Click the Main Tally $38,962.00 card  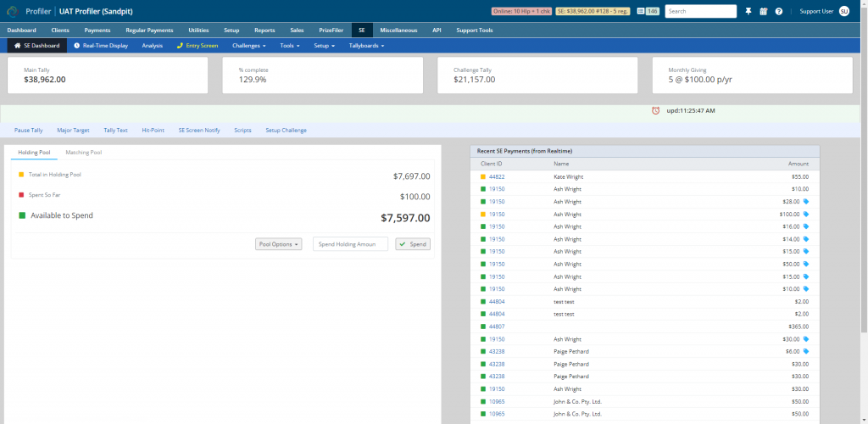108,75
